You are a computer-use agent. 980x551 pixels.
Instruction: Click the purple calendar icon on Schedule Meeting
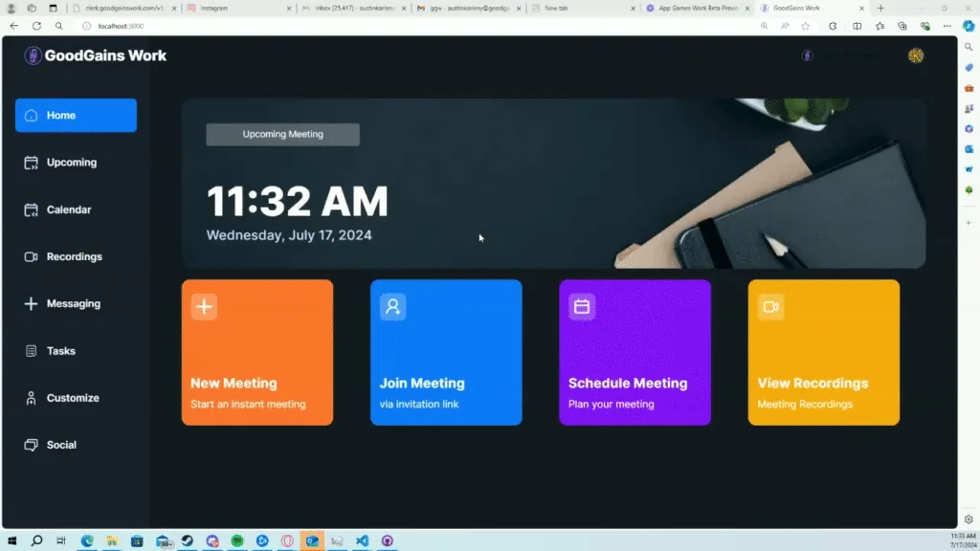tap(581, 307)
